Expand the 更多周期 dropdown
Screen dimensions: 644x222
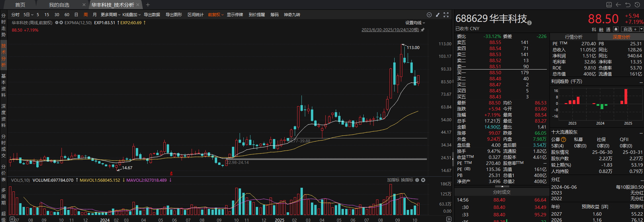click(x=110, y=15)
